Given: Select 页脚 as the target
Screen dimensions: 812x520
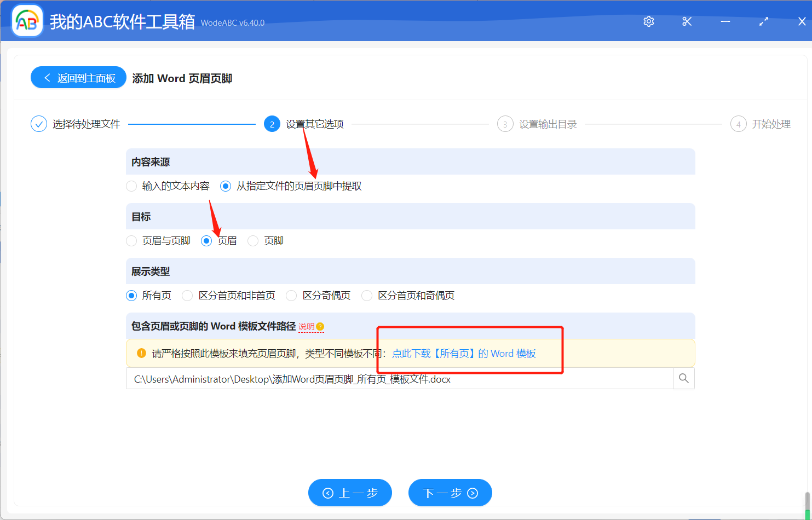Looking at the screenshot, I should pyautogui.click(x=252, y=240).
